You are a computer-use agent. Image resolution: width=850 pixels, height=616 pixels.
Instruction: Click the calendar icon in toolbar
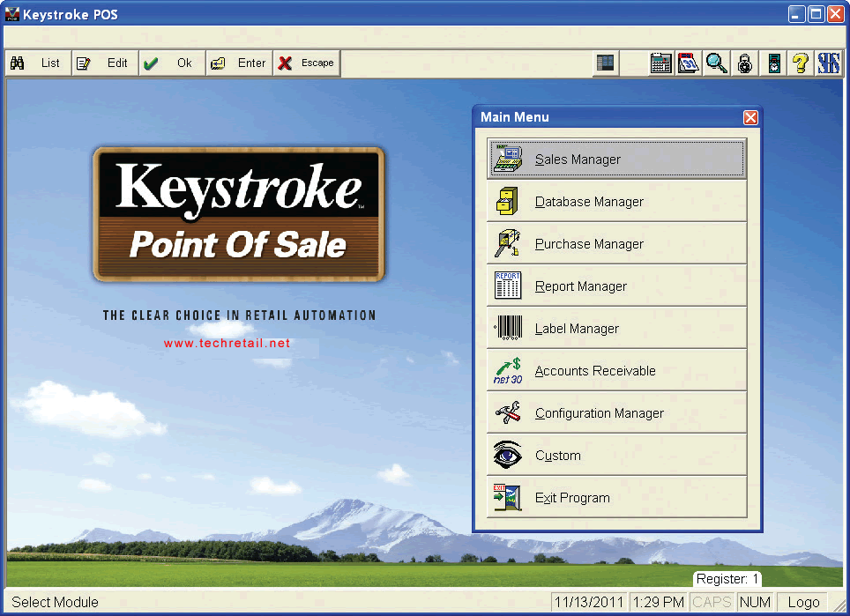click(689, 63)
